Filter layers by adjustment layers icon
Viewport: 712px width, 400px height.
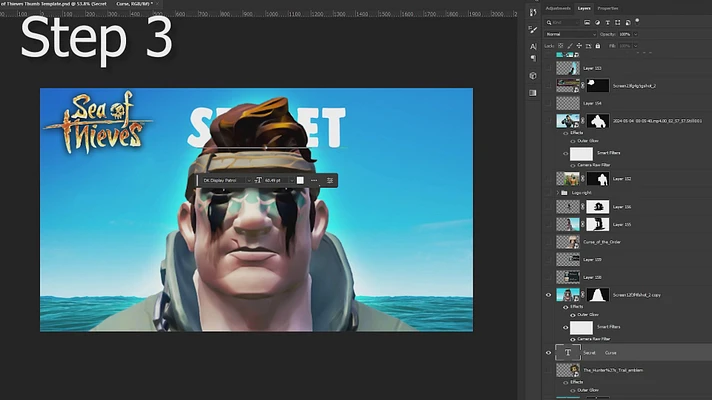pyautogui.click(x=598, y=22)
